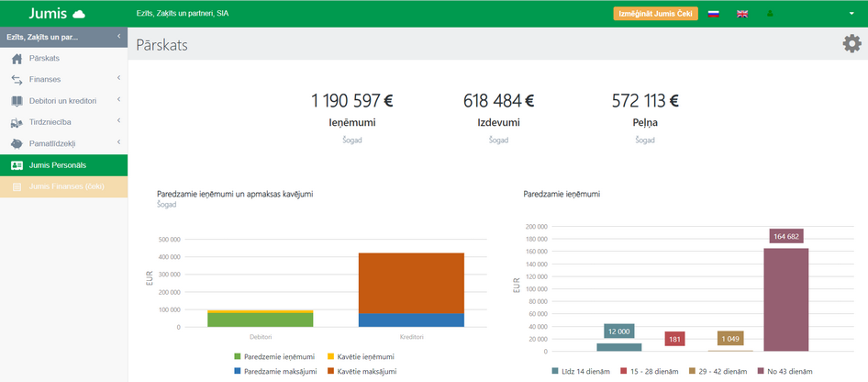Viewport: 868px width, 382px height.
Task: Expand the Finanses submenu chevron
Action: [x=118, y=79]
